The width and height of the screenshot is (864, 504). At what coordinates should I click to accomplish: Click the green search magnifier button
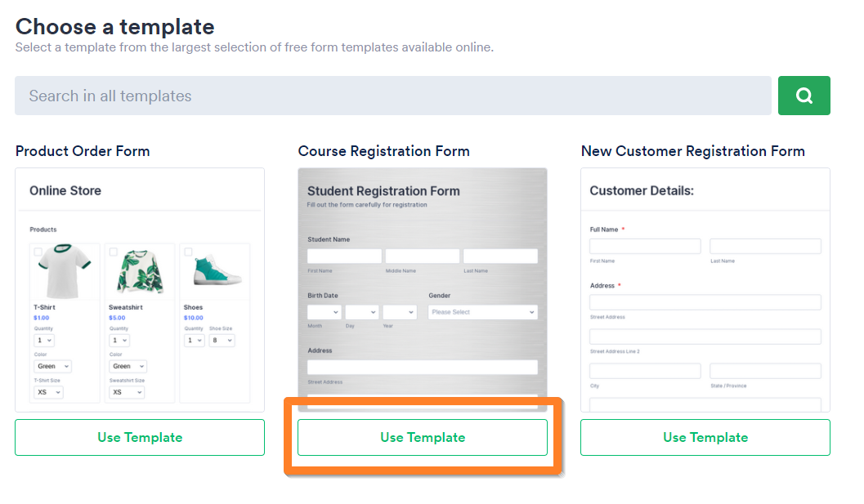click(804, 96)
